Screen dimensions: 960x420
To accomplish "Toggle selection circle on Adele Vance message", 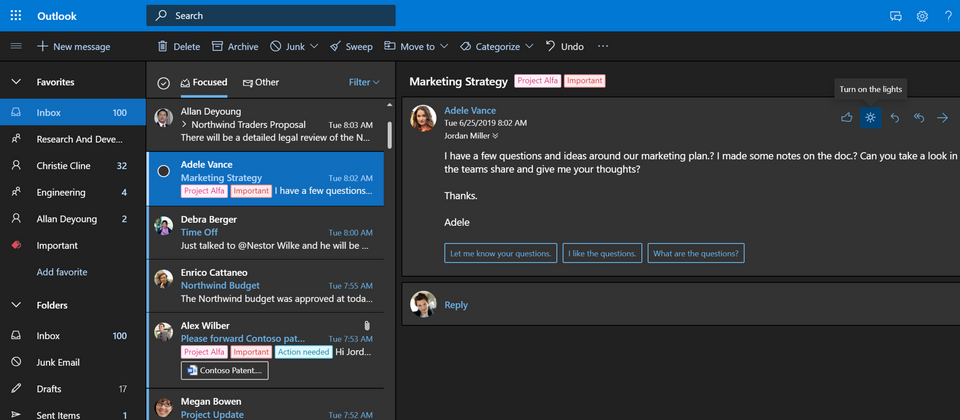I will point(163,171).
